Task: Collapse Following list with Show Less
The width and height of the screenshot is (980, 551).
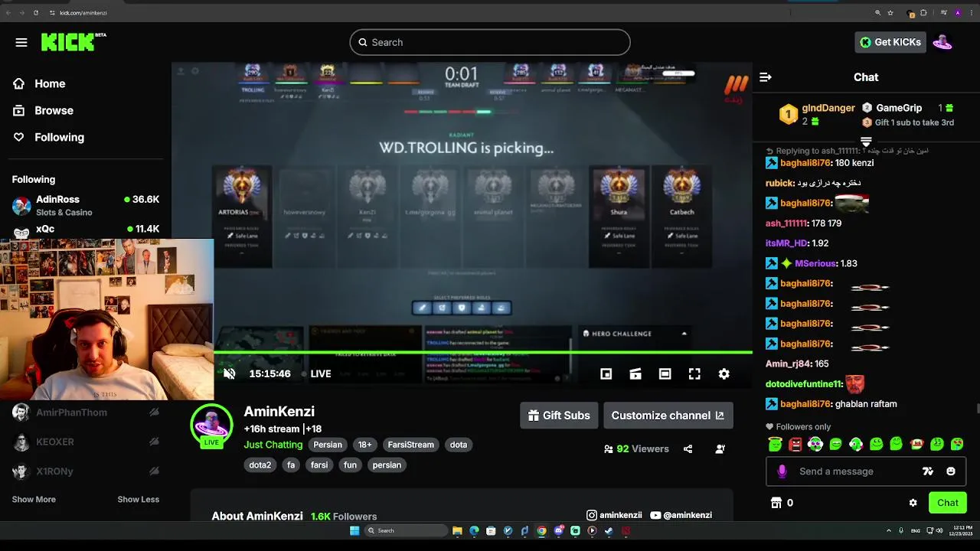Action: (138, 499)
